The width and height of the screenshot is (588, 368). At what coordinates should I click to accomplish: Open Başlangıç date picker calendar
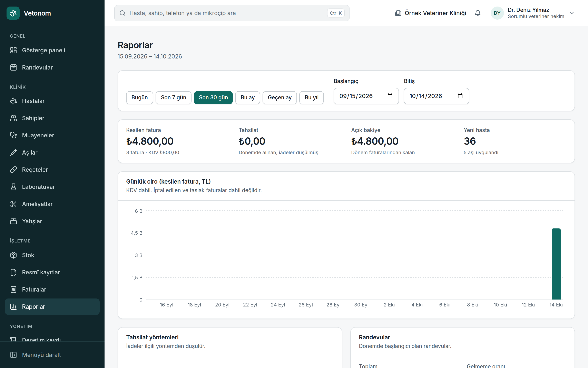tap(390, 96)
